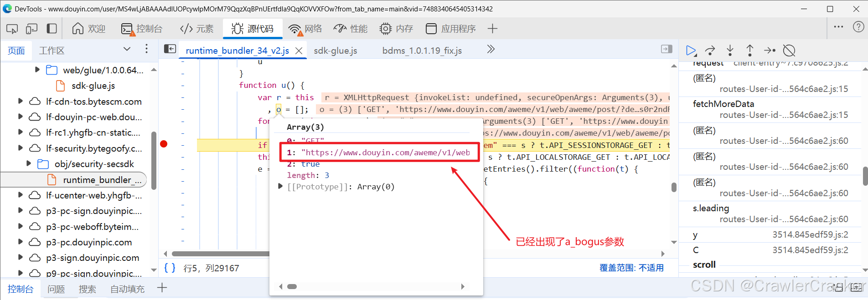The height and width of the screenshot is (300, 868).
Task: Expand lf-rc1.yhgfb-cn-static domain
Action: tap(20, 132)
